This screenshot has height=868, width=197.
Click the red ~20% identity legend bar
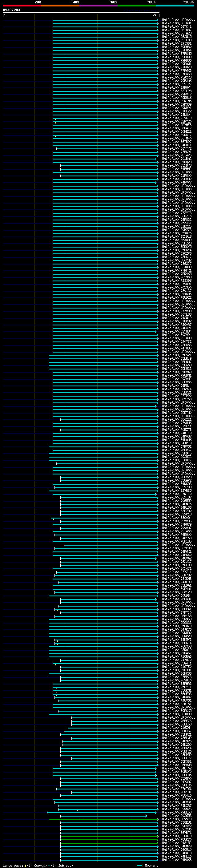(x=22, y=6)
